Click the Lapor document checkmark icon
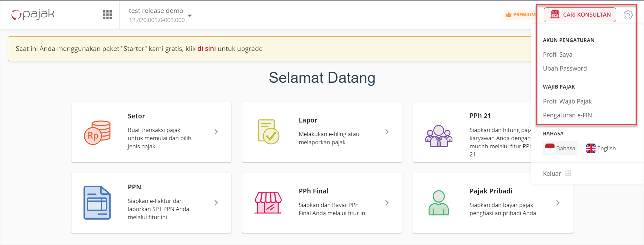The height and width of the screenshot is (245, 644). click(x=268, y=132)
